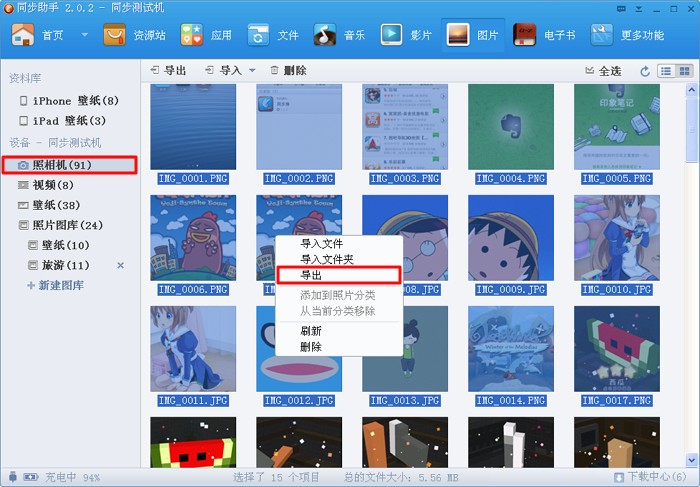The height and width of the screenshot is (487, 700).
Task: Open the 资源站 shopping bag icon
Action: pyautogui.click(x=114, y=35)
